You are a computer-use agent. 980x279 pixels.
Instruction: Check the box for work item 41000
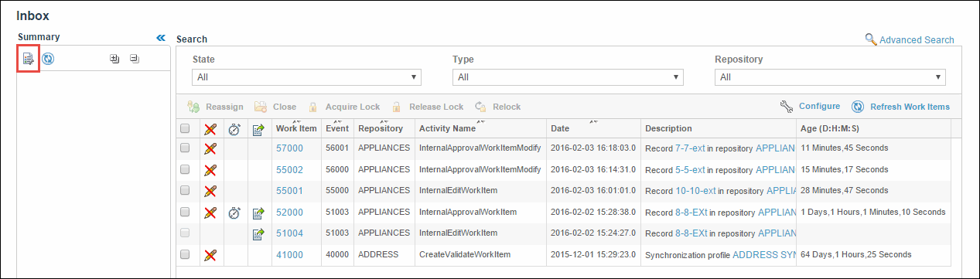click(x=185, y=254)
